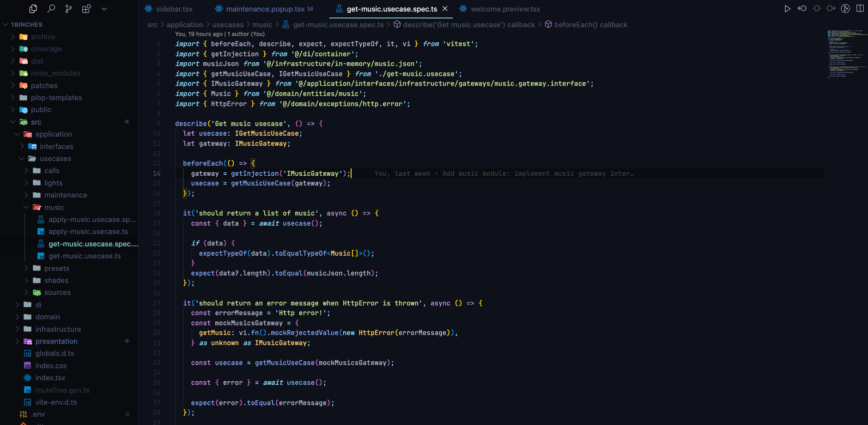
Task: Open the Source Control view
Action: (x=68, y=8)
